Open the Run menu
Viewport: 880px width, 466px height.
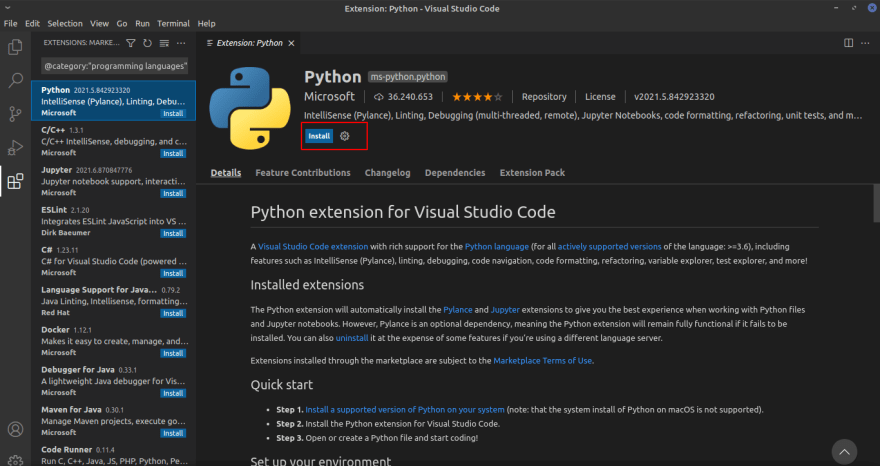(143, 24)
